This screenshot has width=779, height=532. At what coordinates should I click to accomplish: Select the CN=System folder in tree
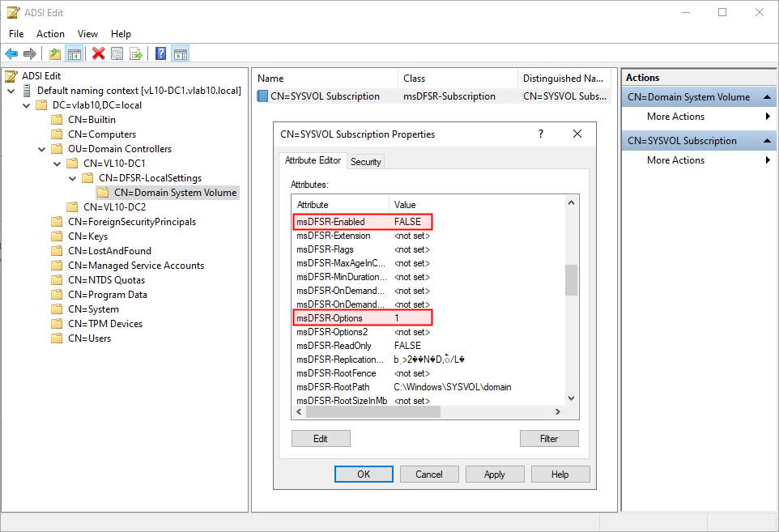(93, 309)
